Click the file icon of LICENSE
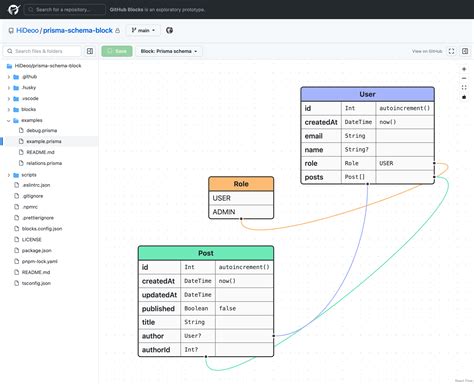474x384 pixels. pyautogui.click(x=17, y=239)
